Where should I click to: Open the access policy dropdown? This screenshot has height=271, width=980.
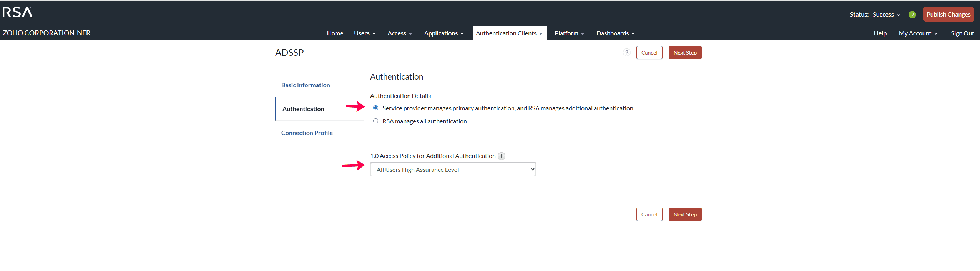[453, 170]
